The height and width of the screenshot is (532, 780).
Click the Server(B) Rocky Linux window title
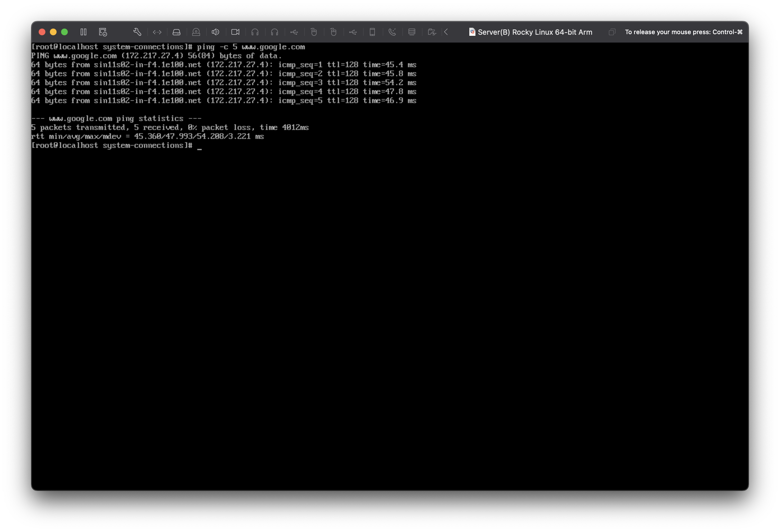(x=535, y=32)
